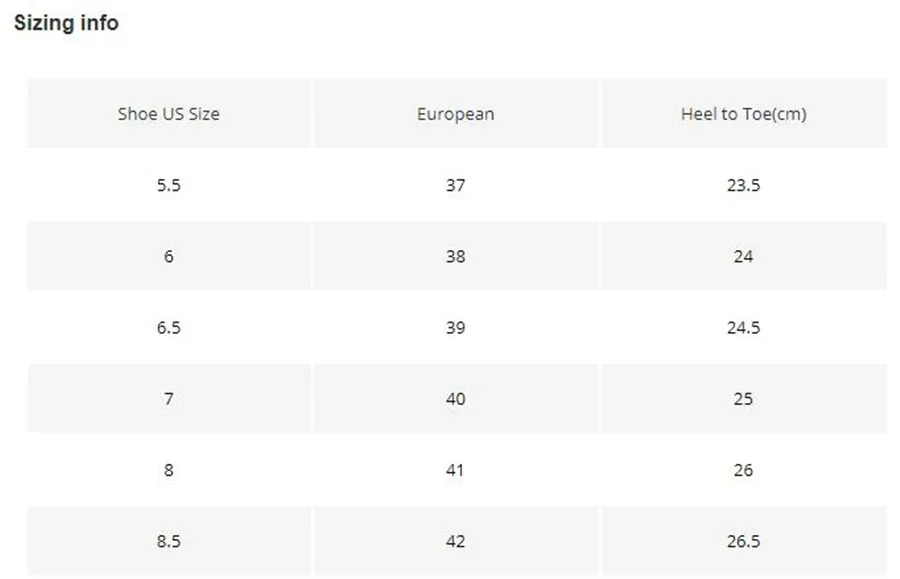
Task: Select the US size 5.5 cell
Action: point(168,185)
